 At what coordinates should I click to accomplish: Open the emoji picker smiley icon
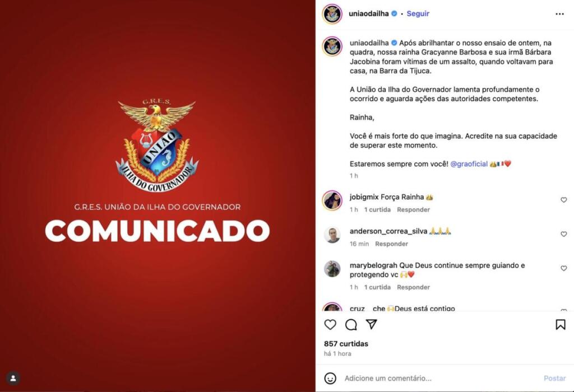click(330, 378)
